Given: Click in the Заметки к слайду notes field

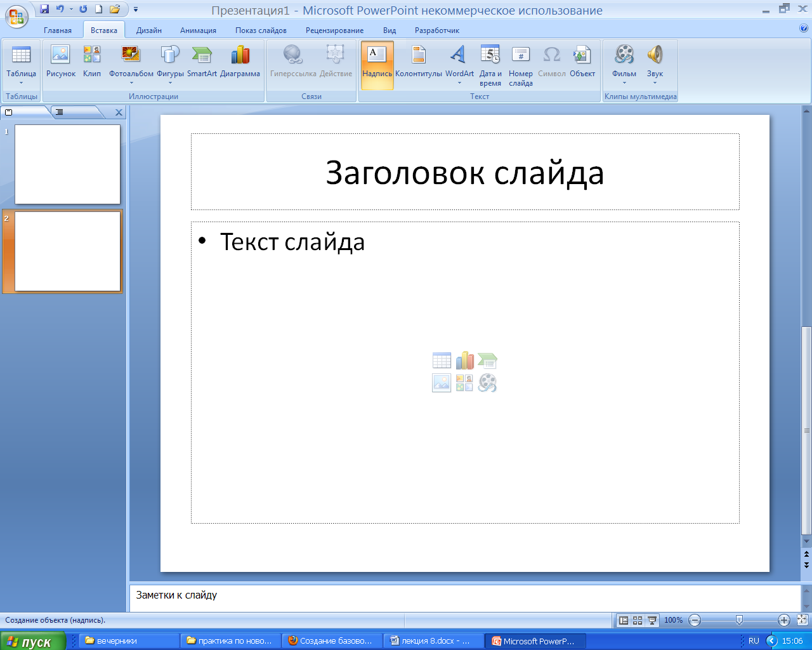Looking at the screenshot, I should tap(465, 598).
